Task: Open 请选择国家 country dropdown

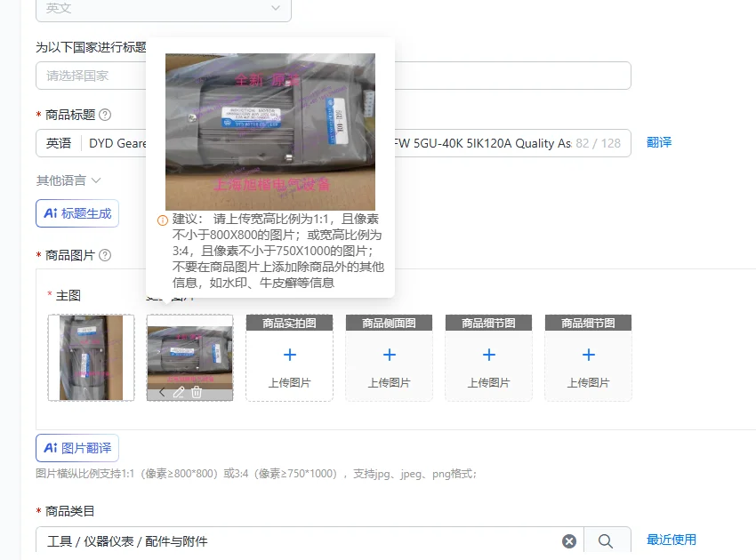Action: [x=334, y=76]
